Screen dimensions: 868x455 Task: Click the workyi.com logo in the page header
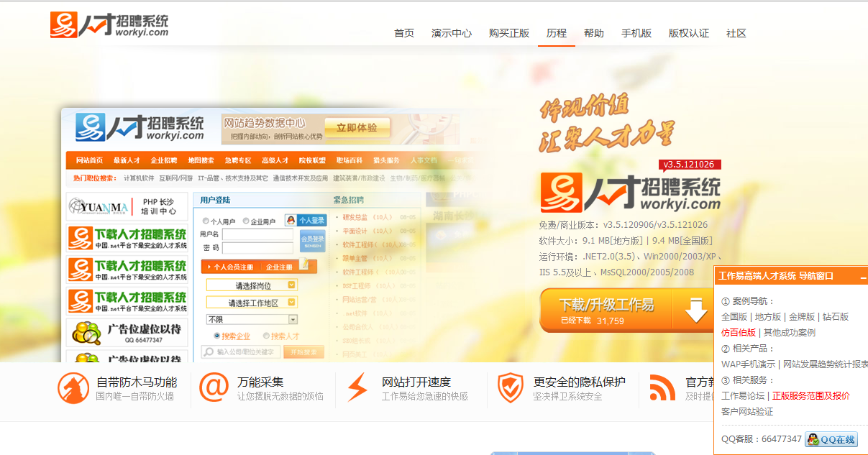[109, 25]
